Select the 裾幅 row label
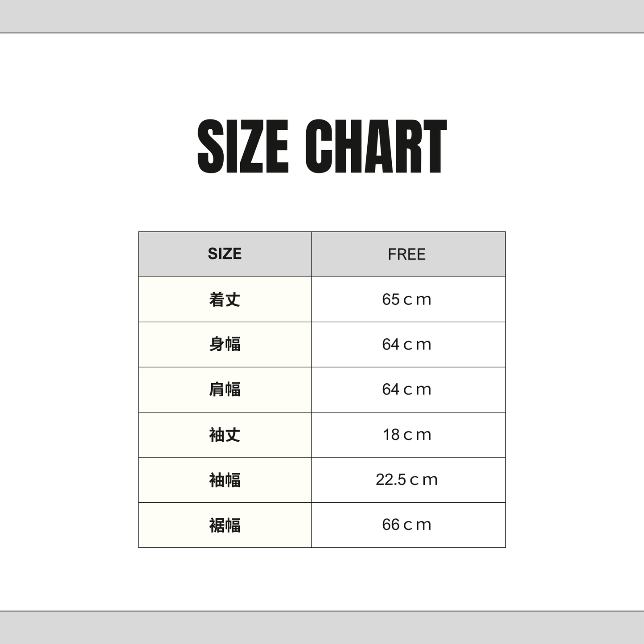Viewport: 644px width, 644px height. click(x=225, y=525)
